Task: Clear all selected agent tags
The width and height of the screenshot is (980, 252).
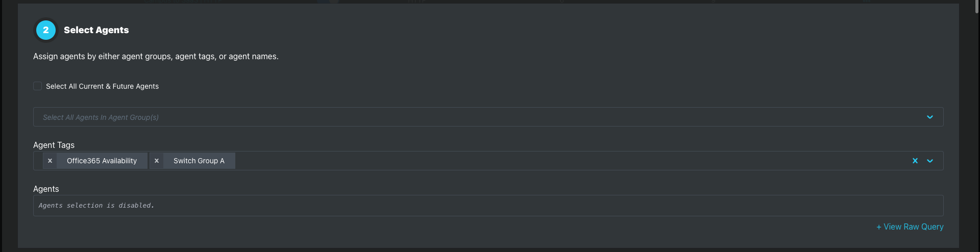Action: (x=915, y=161)
